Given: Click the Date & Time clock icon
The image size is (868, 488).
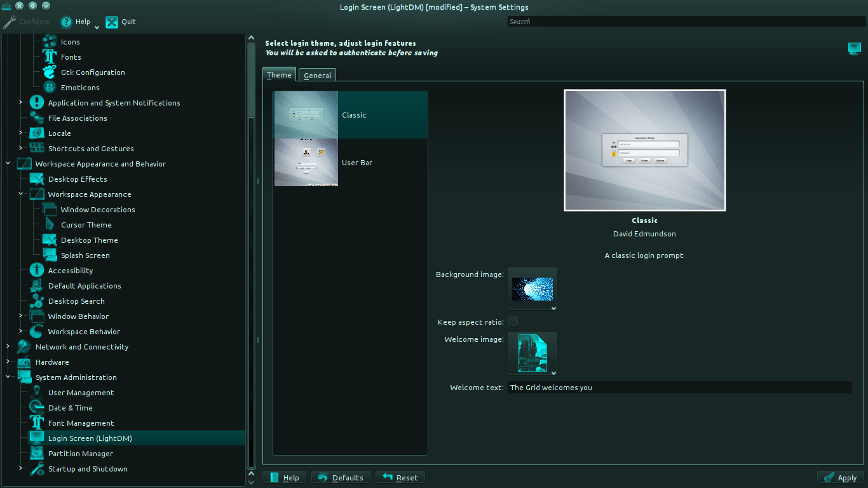Looking at the screenshot, I should tap(37, 408).
